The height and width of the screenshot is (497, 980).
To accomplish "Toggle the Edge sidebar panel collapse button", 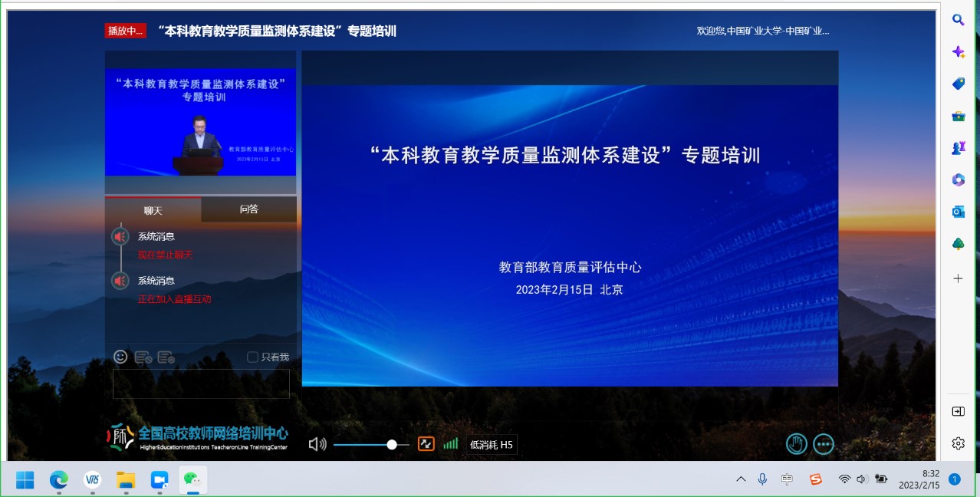I will (958, 411).
